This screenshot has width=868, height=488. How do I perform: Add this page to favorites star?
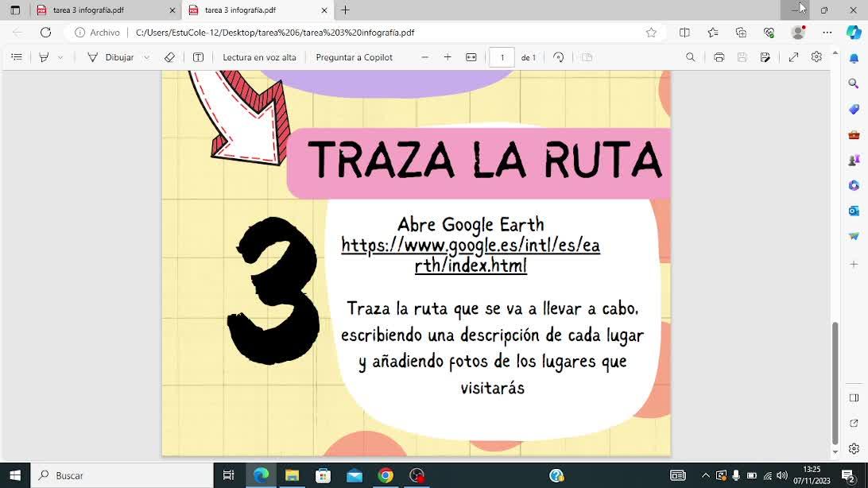[x=651, y=33]
